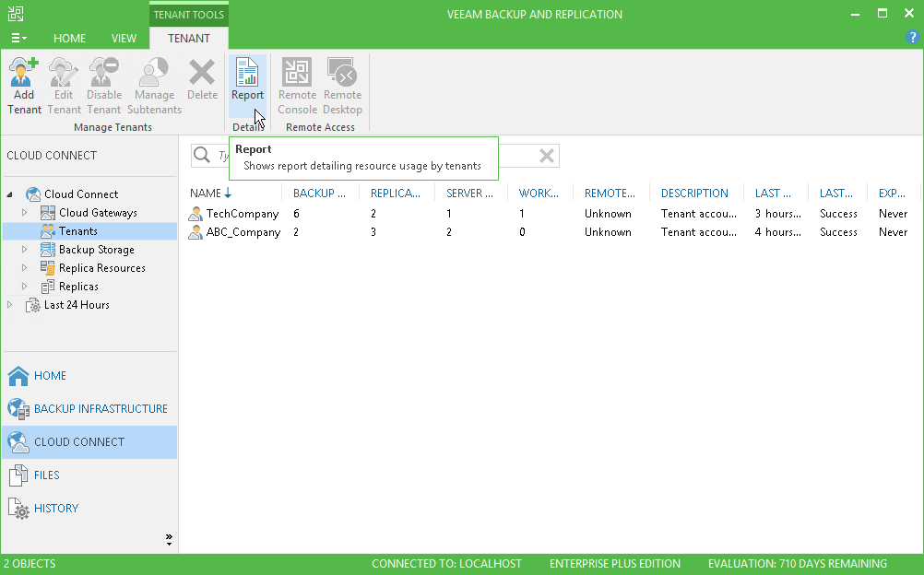Select Cloud Gateways in the tree
This screenshot has width=924, height=575.
coord(98,213)
